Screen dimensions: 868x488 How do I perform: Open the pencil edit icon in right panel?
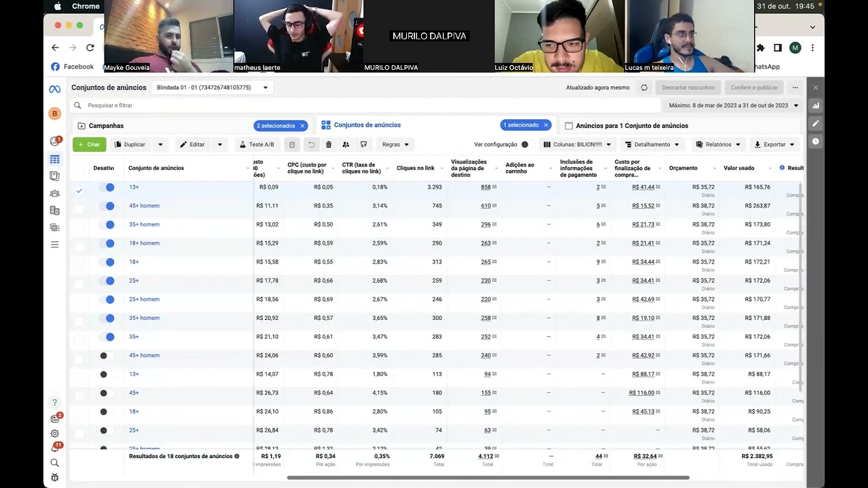click(x=816, y=123)
